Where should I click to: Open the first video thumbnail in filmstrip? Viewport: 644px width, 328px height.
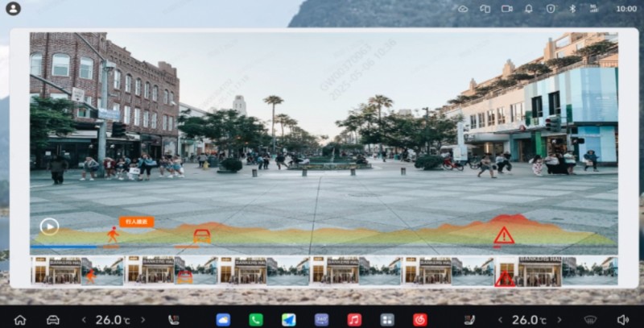[x=77, y=271]
